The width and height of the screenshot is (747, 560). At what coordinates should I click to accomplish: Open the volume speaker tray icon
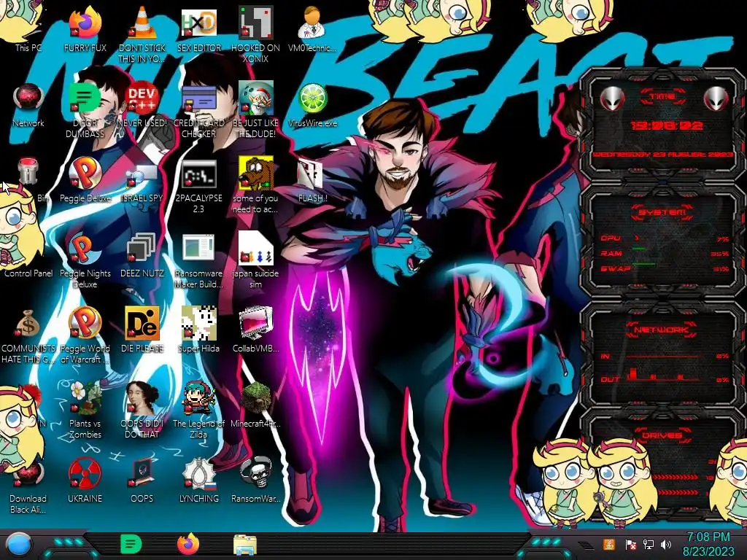click(666, 544)
